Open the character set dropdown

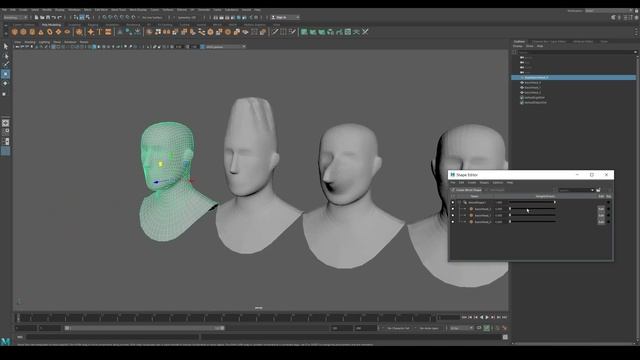point(398,328)
